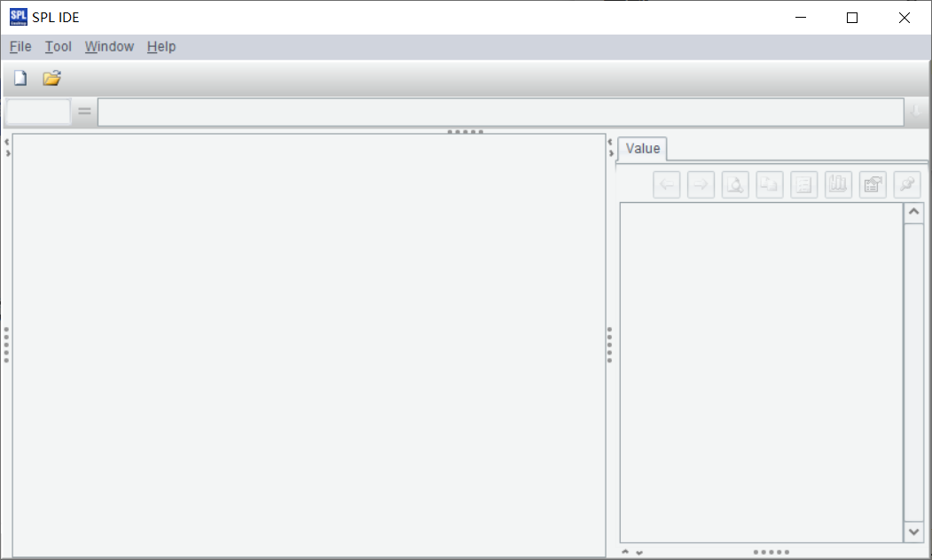Click the export sheet icon in Value panel
Viewport: 932px width, 560px height.
pyautogui.click(x=873, y=184)
